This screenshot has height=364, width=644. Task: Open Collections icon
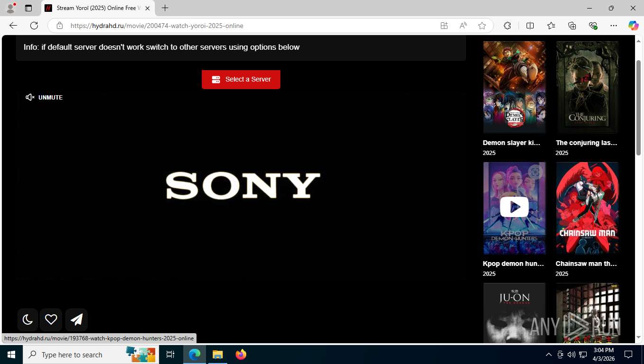pyautogui.click(x=572, y=26)
